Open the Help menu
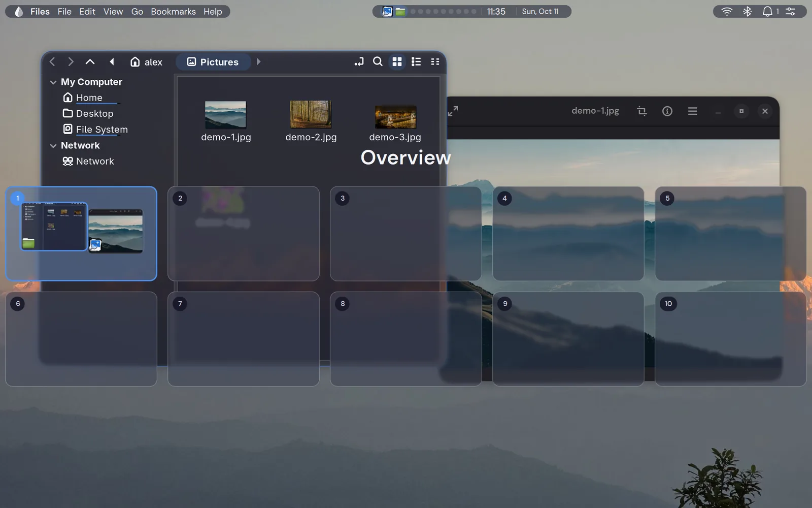This screenshot has height=508, width=812. (213, 11)
